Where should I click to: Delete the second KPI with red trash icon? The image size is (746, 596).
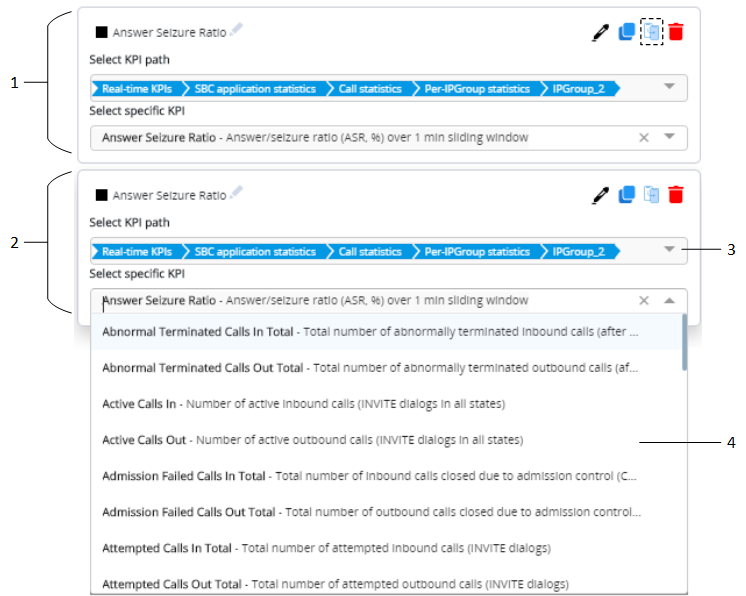677,195
